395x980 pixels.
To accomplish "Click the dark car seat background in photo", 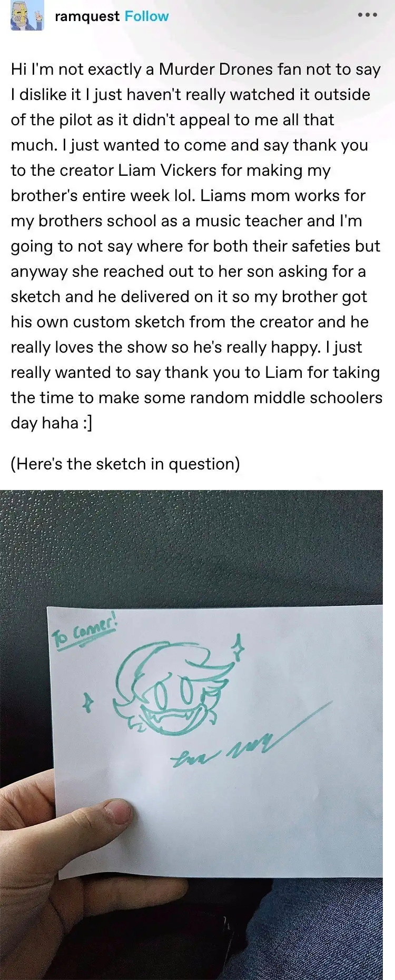I will pos(191,547).
